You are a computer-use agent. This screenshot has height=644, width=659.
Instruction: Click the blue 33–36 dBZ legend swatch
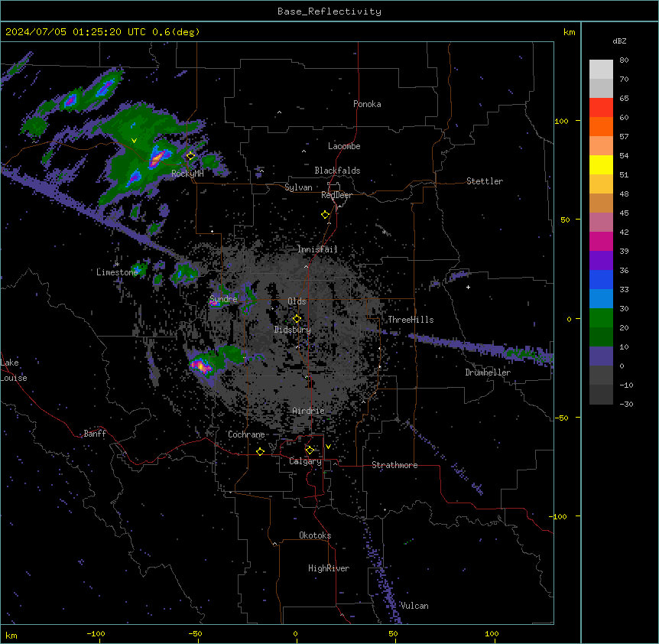click(x=601, y=279)
